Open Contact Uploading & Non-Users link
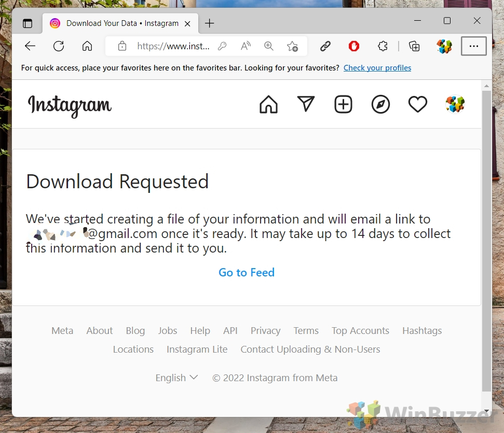Viewport: 504px width, 433px height. 310,350
